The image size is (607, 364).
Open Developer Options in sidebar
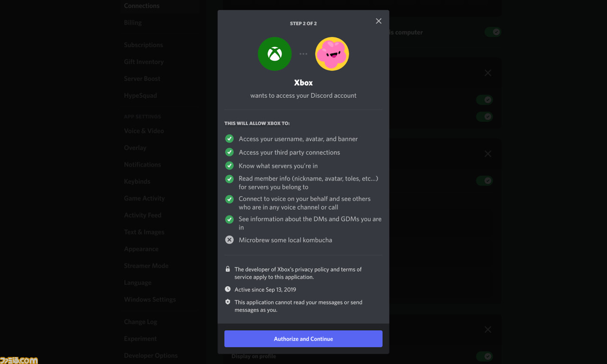tap(151, 355)
